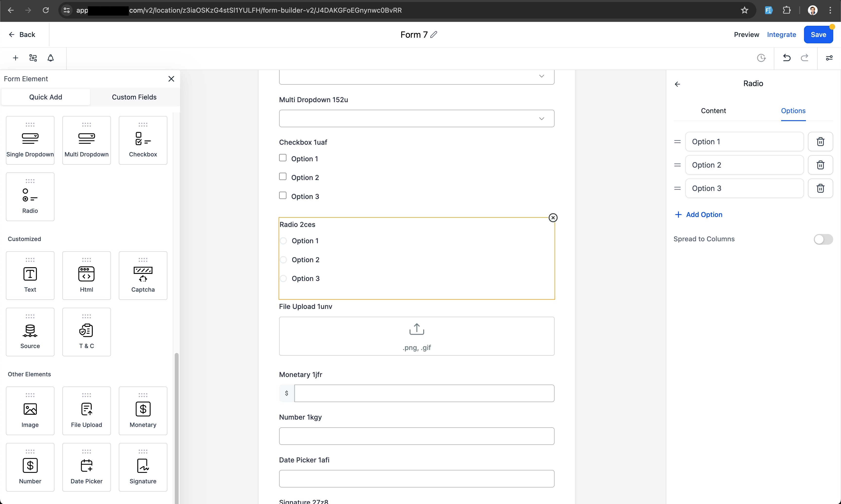Edit form name with pencil icon

tap(434, 35)
